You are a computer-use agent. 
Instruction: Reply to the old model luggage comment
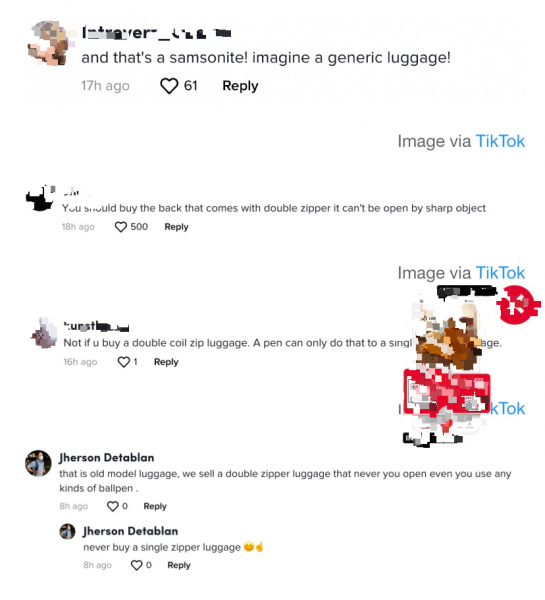click(x=155, y=506)
